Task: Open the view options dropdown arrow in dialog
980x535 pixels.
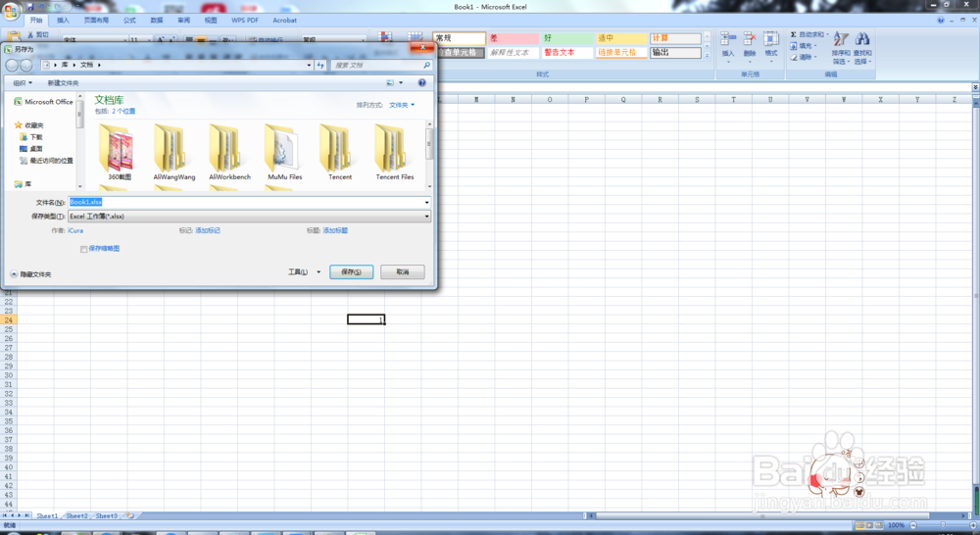Action: [x=401, y=82]
